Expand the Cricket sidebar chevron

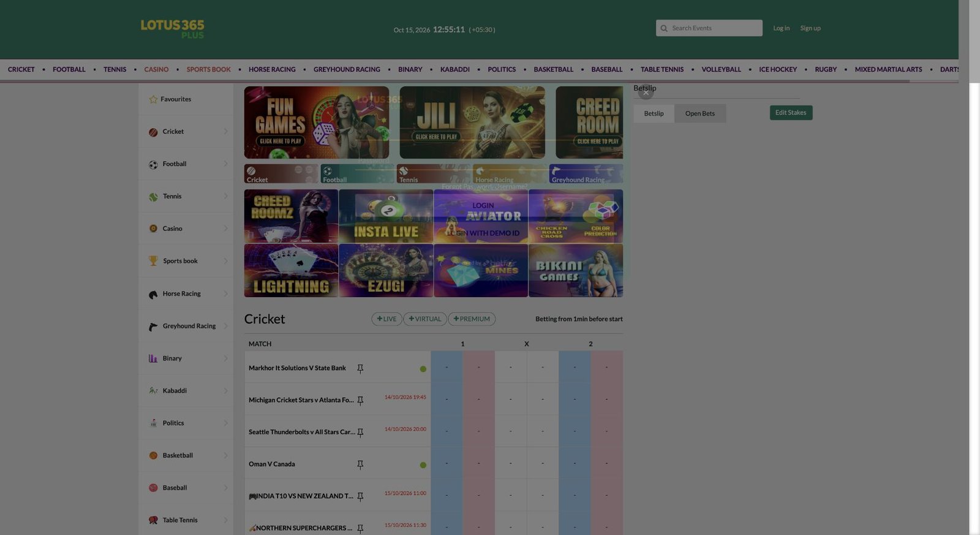pos(225,132)
